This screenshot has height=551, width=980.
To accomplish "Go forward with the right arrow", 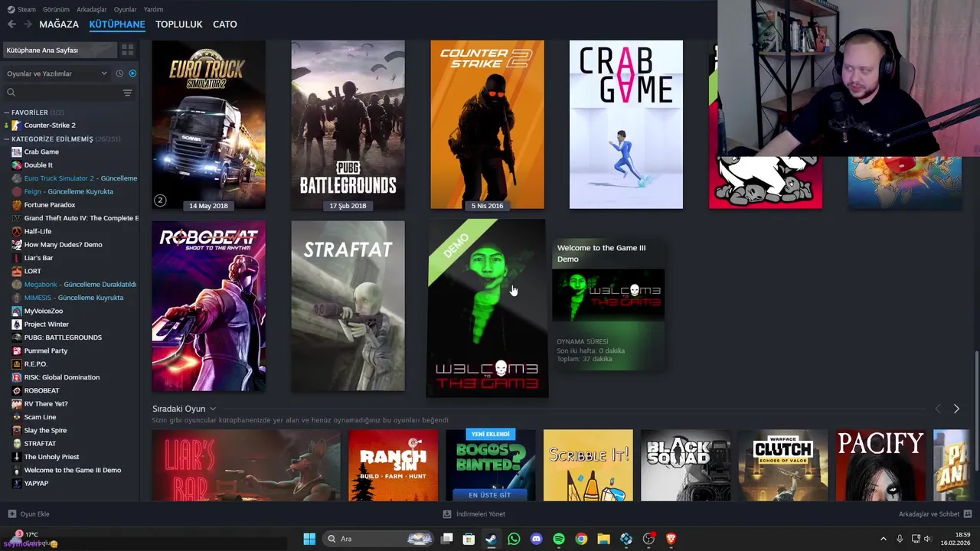I will pyautogui.click(x=28, y=24).
